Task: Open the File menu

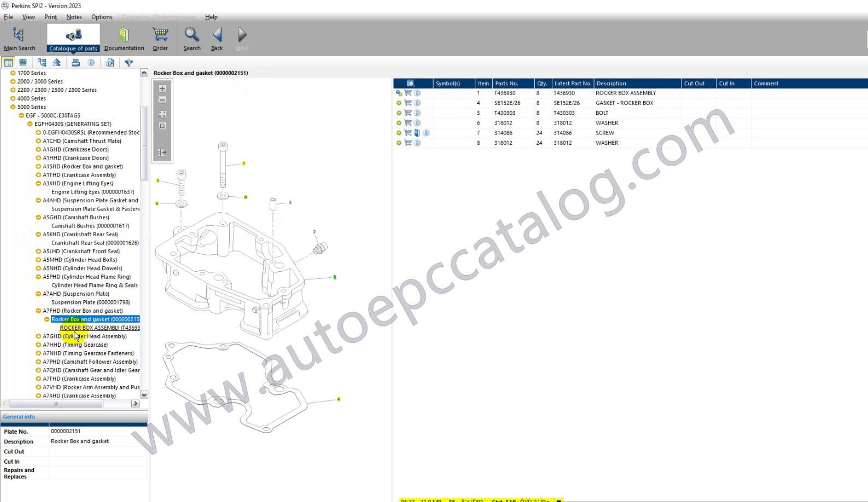Action: (8, 17)
